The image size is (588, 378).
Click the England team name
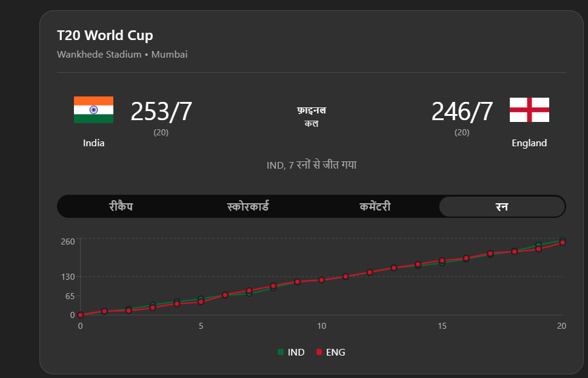[x=529, y=143]
